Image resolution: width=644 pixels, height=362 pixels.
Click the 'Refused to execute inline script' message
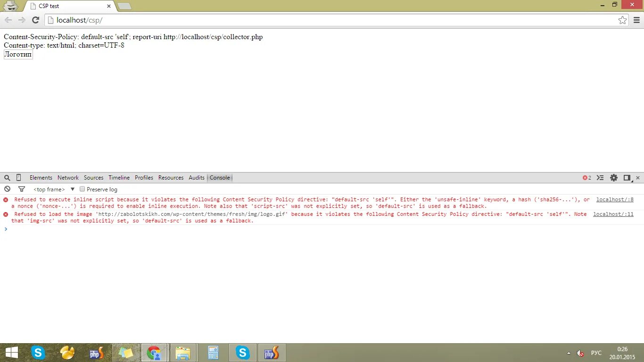point(300,203)
